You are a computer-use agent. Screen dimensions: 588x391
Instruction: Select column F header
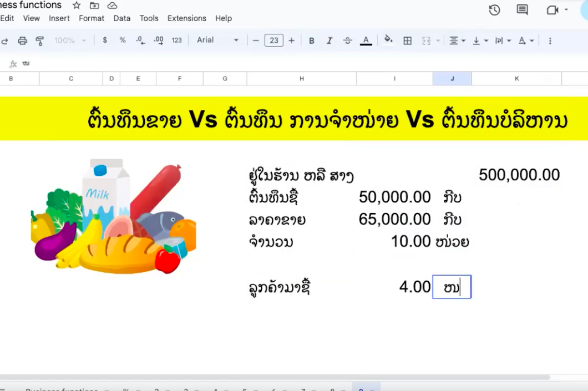[180, 78]
